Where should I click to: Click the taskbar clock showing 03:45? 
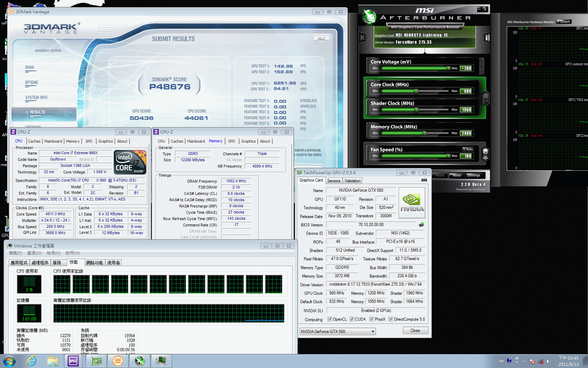tap(568, 361)
